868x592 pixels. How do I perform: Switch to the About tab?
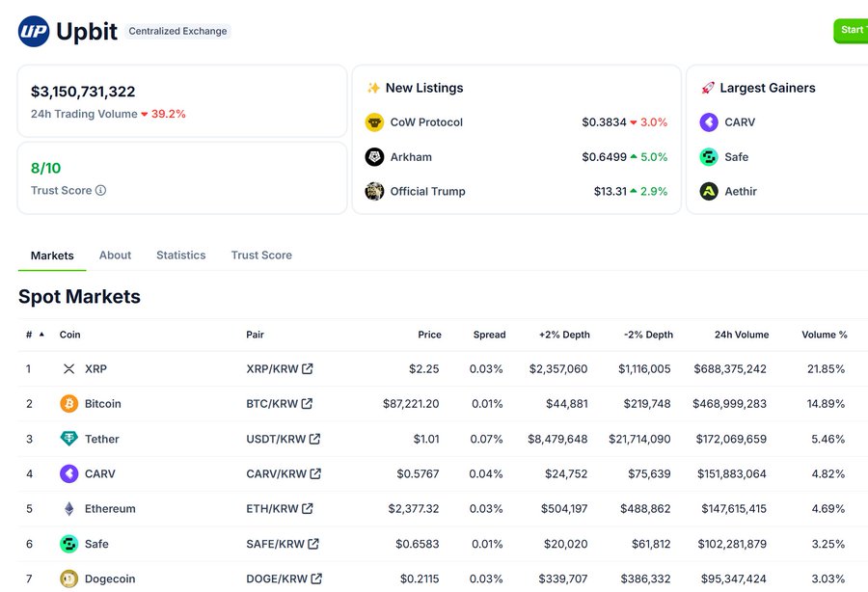tap(115, 256)
